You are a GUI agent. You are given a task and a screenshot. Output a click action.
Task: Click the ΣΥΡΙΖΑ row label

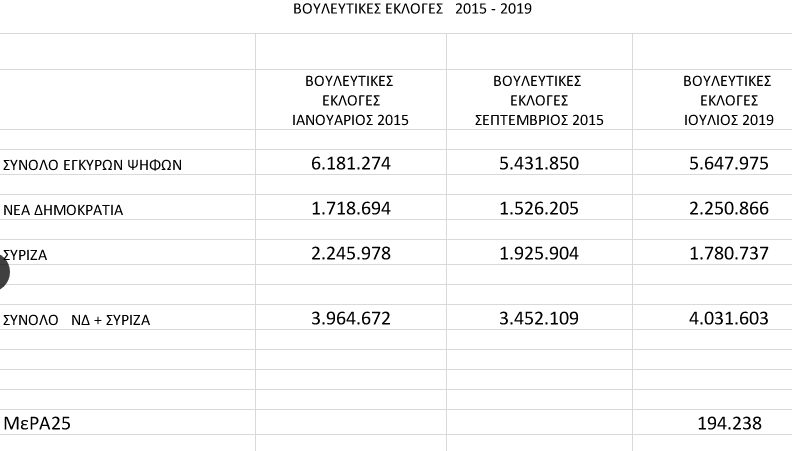point(25,255)
